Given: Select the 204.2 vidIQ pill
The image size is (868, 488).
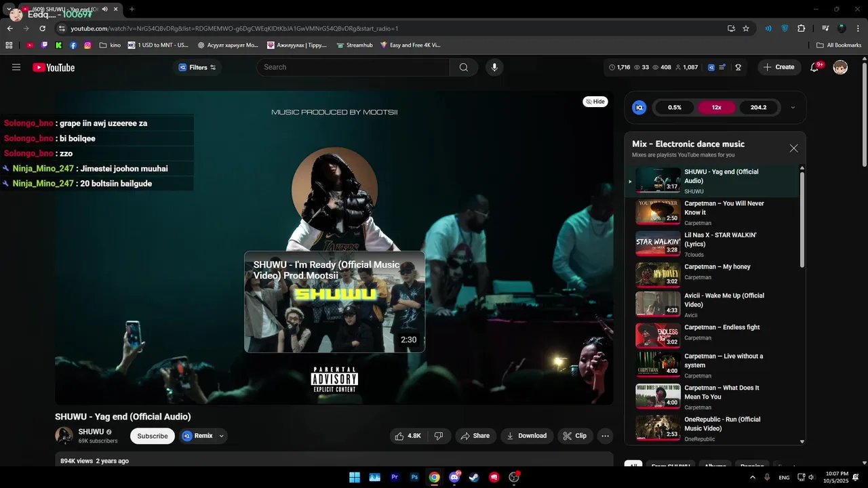Looking at the screenshot, I should 758,107.
